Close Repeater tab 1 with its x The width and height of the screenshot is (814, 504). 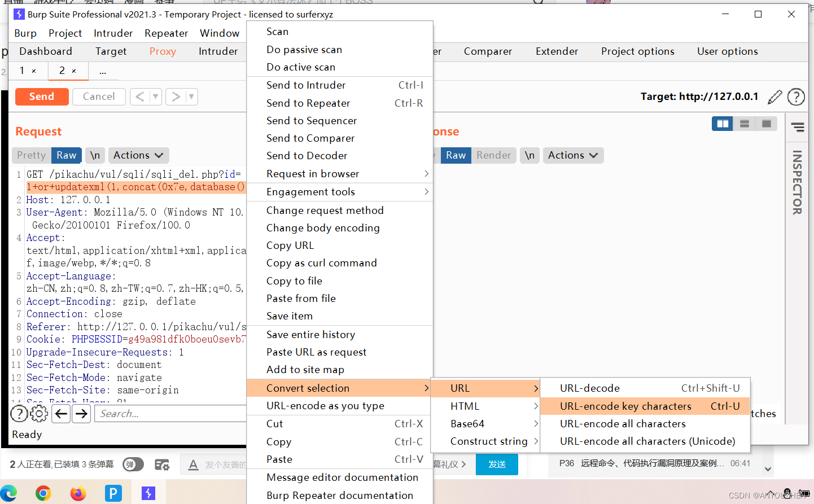(x=34, y=71)
